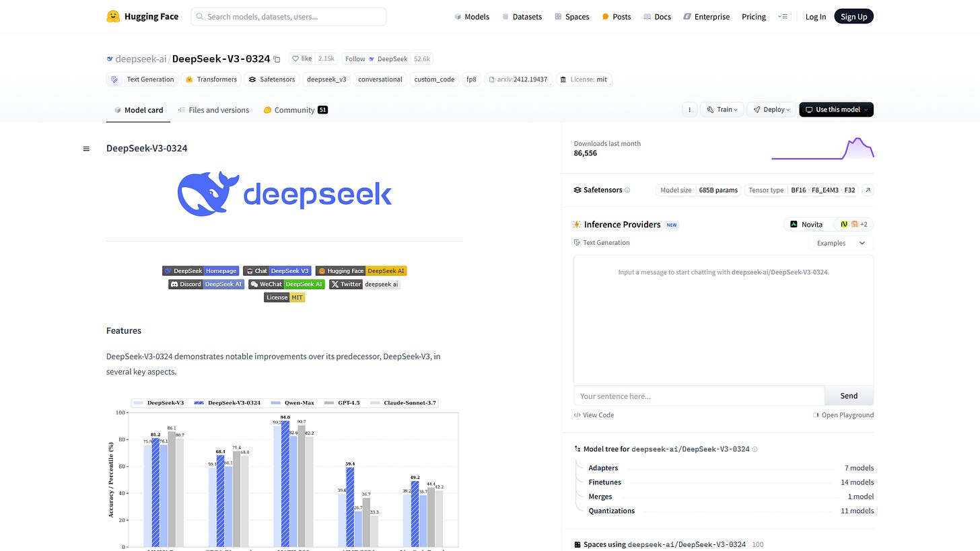The width and height of the screenshot is (980, 551).
Task: Expand the navigation overflow menu icon
Action: pos(782,17)
